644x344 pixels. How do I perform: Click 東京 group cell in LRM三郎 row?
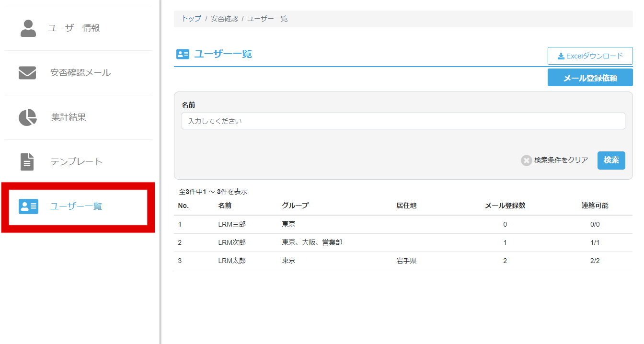coord(288,224)
